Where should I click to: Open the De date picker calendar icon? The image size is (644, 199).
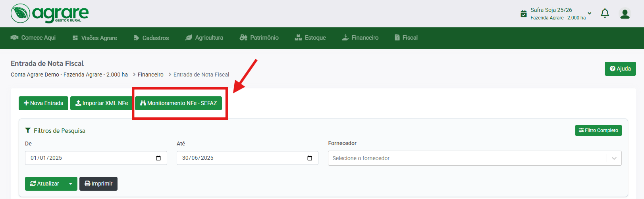pyautogui.click(x=158, y=158)
